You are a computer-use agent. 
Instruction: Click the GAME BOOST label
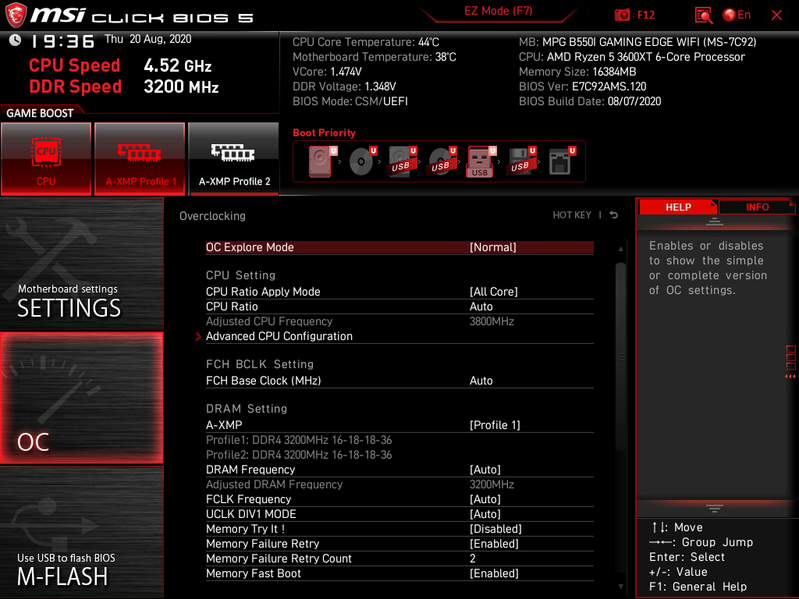click(x=40, y=113)
